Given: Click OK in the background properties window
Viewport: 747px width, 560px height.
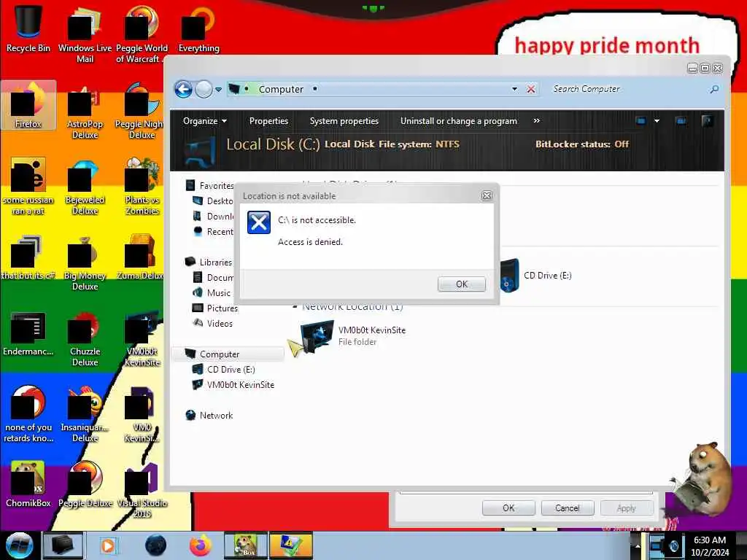Looking at the screenshot, I should pyautogui.click(x=508, y=508).
